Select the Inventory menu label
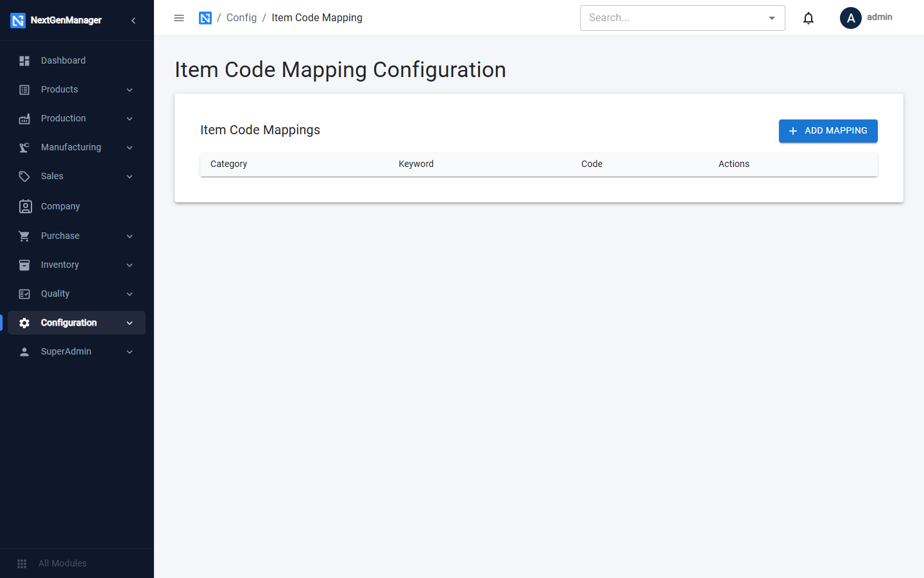924x578 pixels. coord(60,265)
